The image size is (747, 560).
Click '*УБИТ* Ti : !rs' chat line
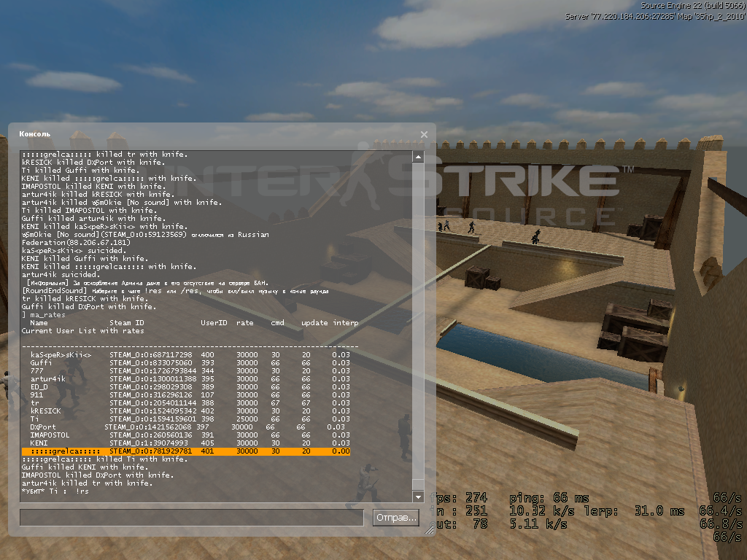coord(55,491)
